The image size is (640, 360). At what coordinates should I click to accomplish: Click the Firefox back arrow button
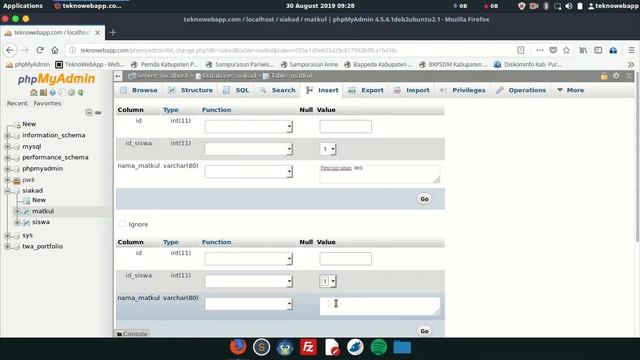(10, 50)
